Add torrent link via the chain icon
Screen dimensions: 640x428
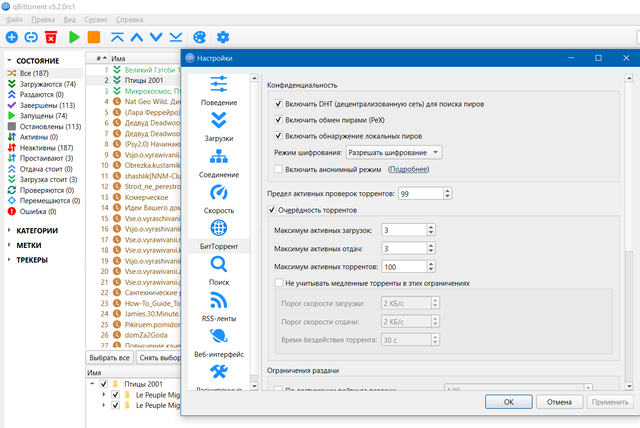coord(31,37)
